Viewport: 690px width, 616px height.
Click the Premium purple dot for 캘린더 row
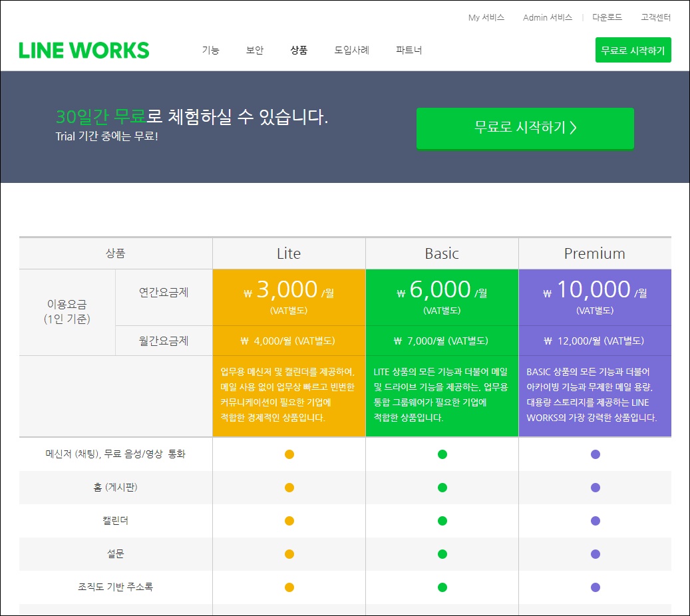[x=596, y=521]
